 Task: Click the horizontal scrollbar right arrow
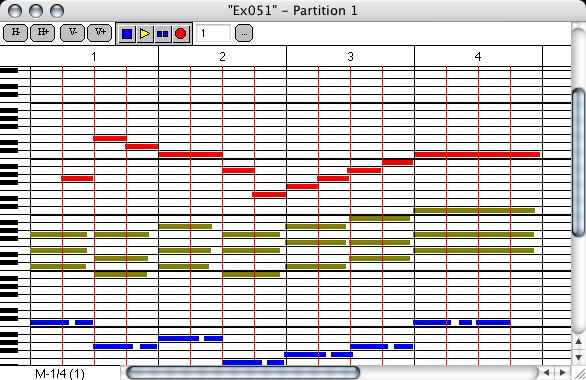point(562,373)
